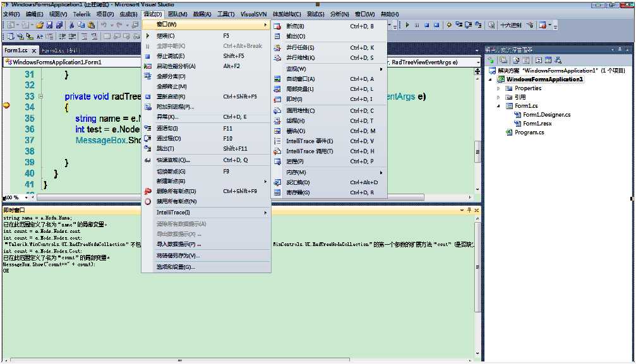Select 继续(C) in the debug menu

[x=206, y=36]
